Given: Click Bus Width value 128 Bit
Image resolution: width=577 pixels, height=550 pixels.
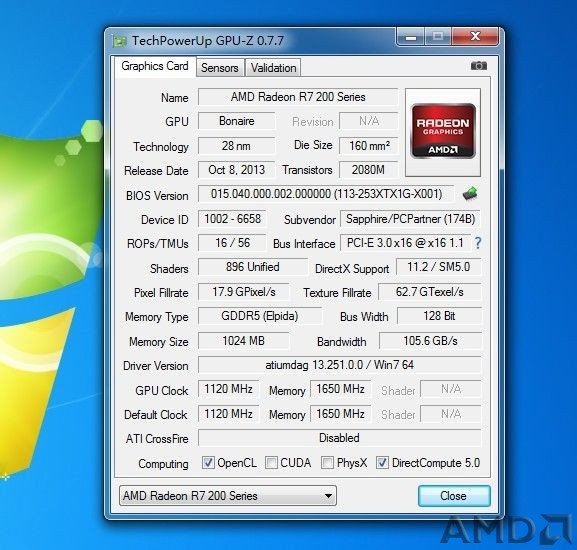Looking at the screenshot, I should pos(439,316).
